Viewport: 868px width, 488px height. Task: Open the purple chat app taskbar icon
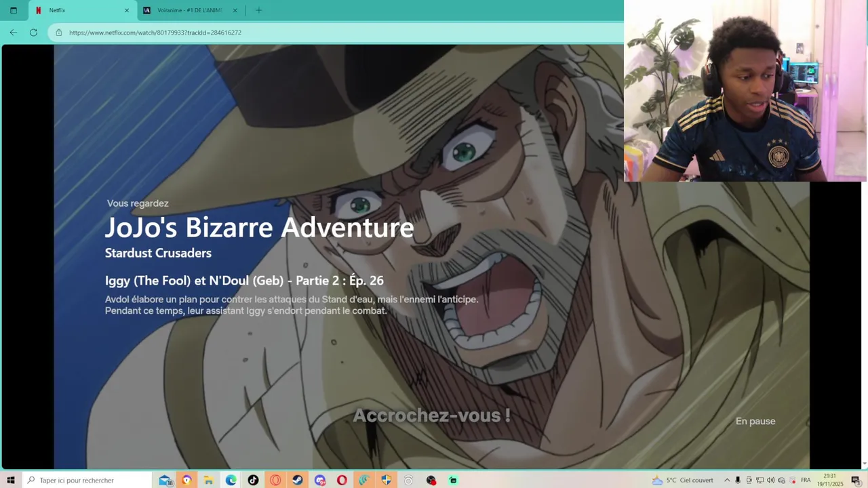coord(320,480)
